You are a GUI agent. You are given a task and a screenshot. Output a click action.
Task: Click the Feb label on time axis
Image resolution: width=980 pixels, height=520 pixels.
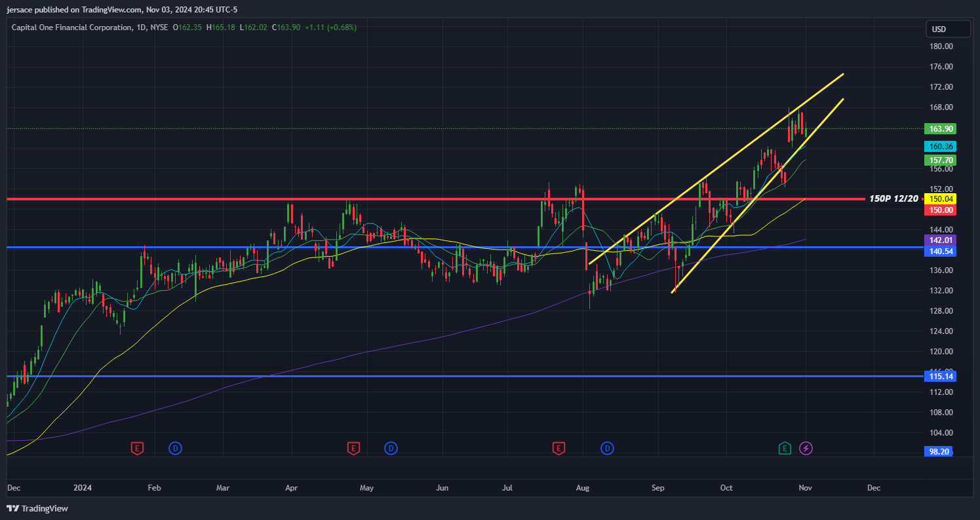click(x=154, y=488)
